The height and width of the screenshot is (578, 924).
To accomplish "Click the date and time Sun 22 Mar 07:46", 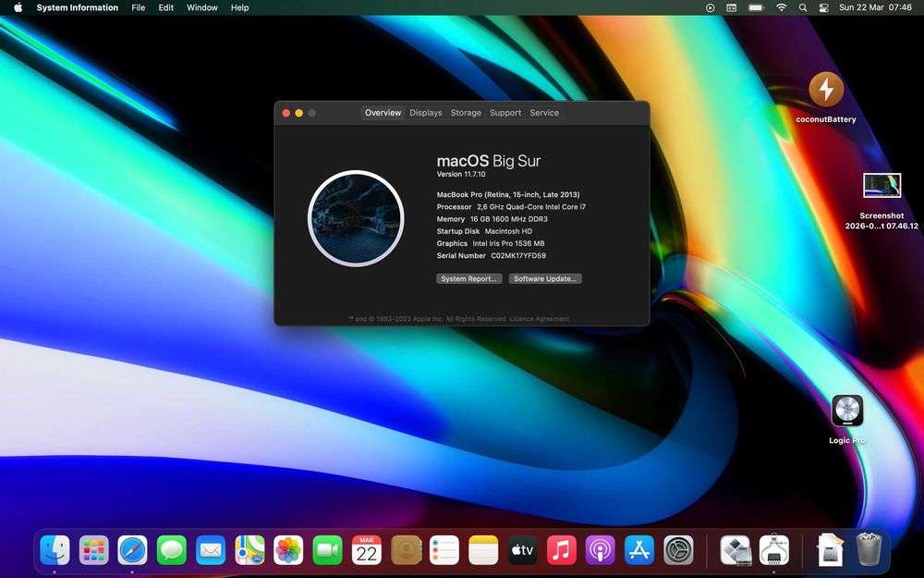I will tap(875, 7).
